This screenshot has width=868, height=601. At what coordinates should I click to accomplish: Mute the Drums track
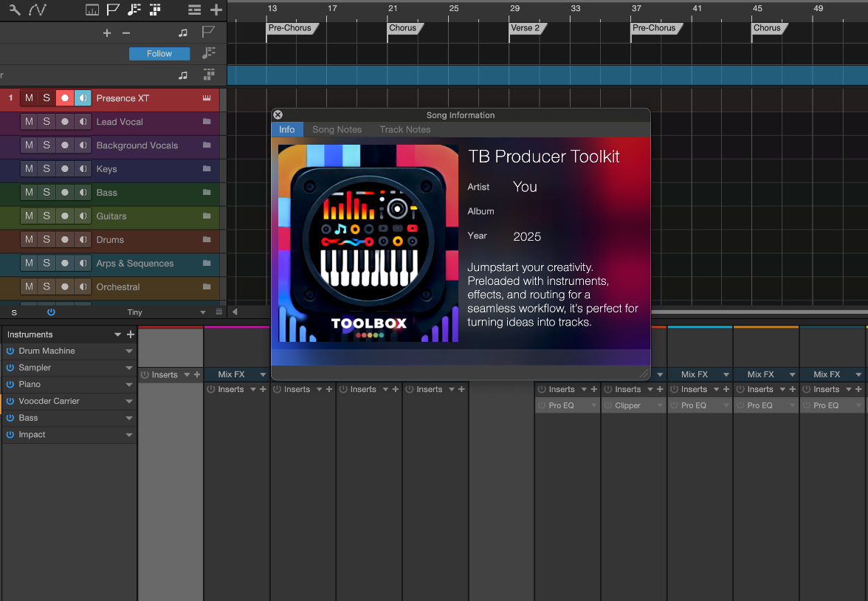(x=29, y=239)
